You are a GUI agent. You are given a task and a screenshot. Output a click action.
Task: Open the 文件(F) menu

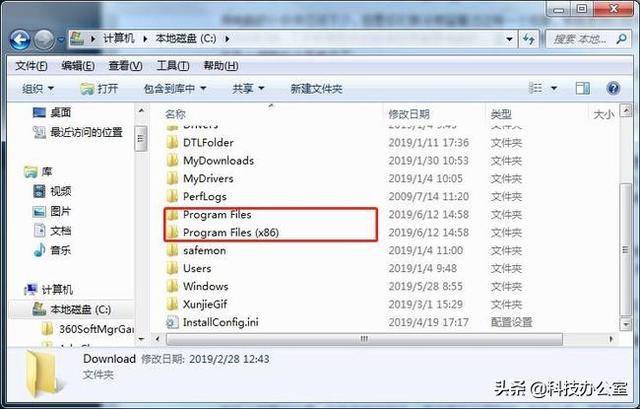coord(31,66)
